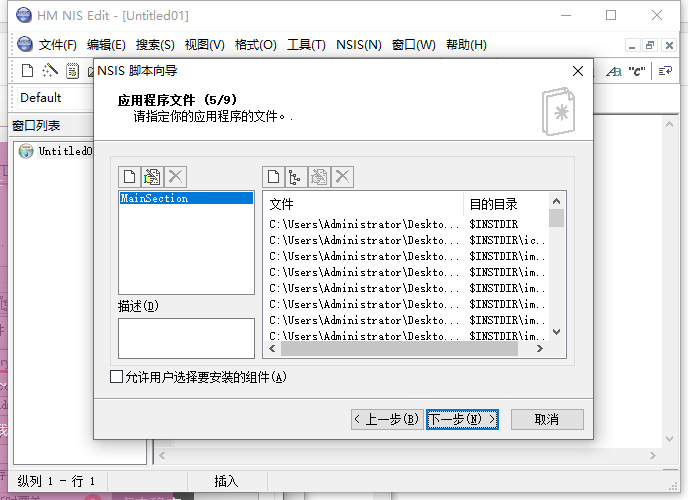Viewport: 688px width, 500px height.
Task: Open the 工具(T) menu
Action: tap(306, 45)
